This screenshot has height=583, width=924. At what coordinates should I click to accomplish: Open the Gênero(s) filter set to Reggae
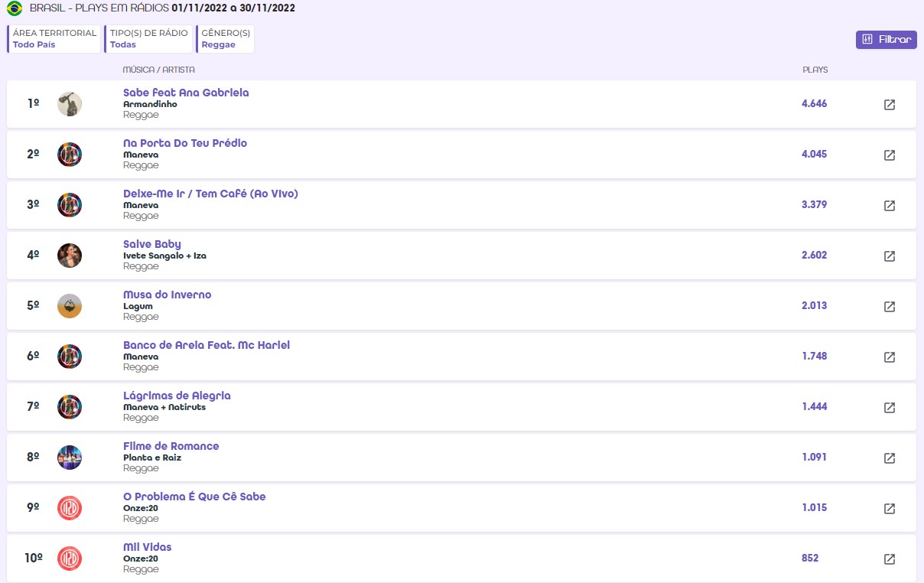coord(225,39)
